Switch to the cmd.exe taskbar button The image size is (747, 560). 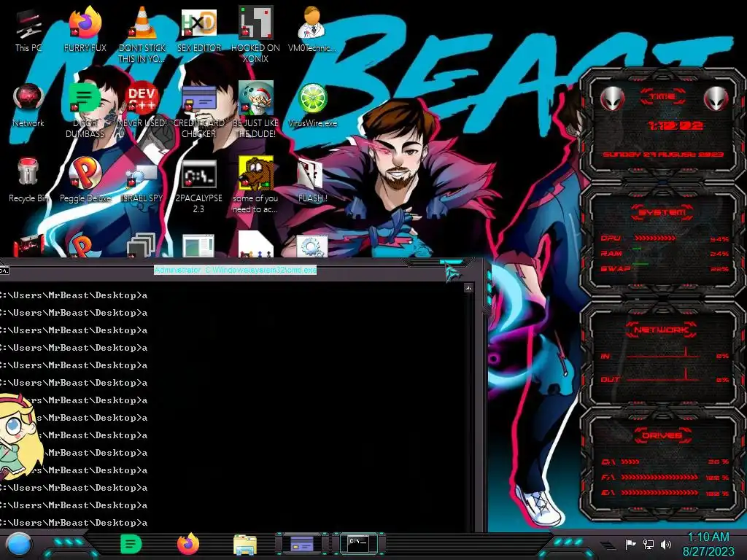[x=358, y=543]
